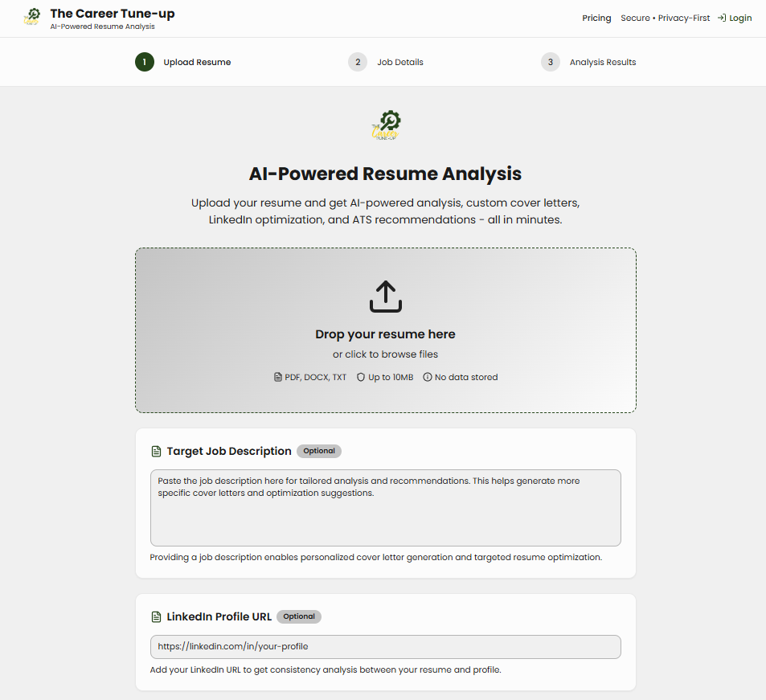This screenshot has width=766, height=700.
Task: Click the Career Tune-up logo in header
Action: click(32, 18)
